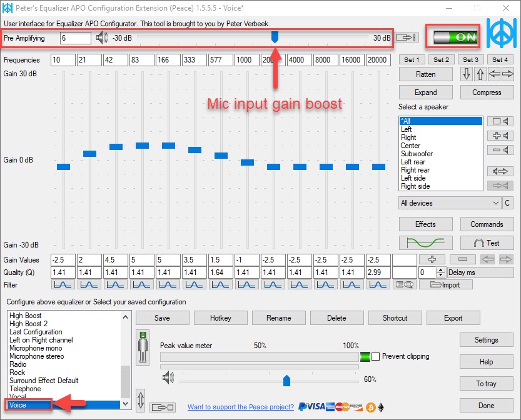Image resolution: width=521 pixels, height=420 pixels.
Task: Toggle the green ON power switch
Action: (455, 37)
